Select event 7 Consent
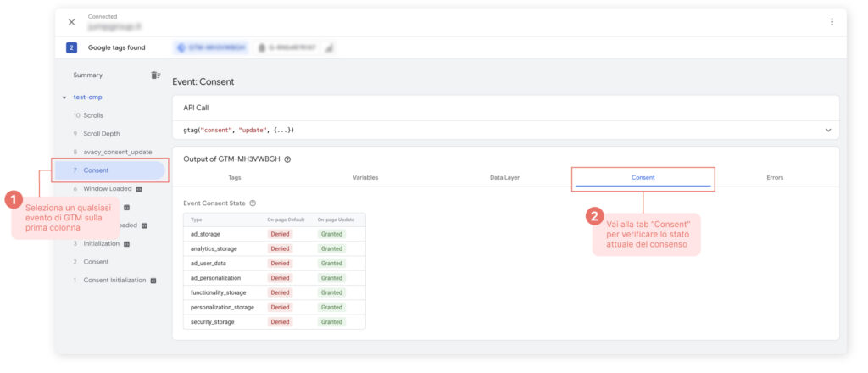The image size is (868, 373). point(109,170)
